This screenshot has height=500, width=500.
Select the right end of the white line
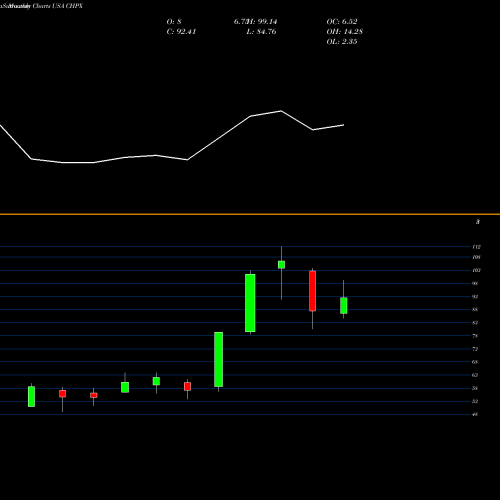tap(343, 125)
